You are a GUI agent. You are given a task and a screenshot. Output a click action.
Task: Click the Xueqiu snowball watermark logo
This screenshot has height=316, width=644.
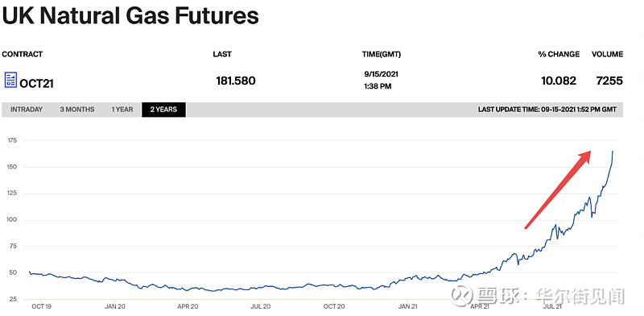tap(461, 296)
